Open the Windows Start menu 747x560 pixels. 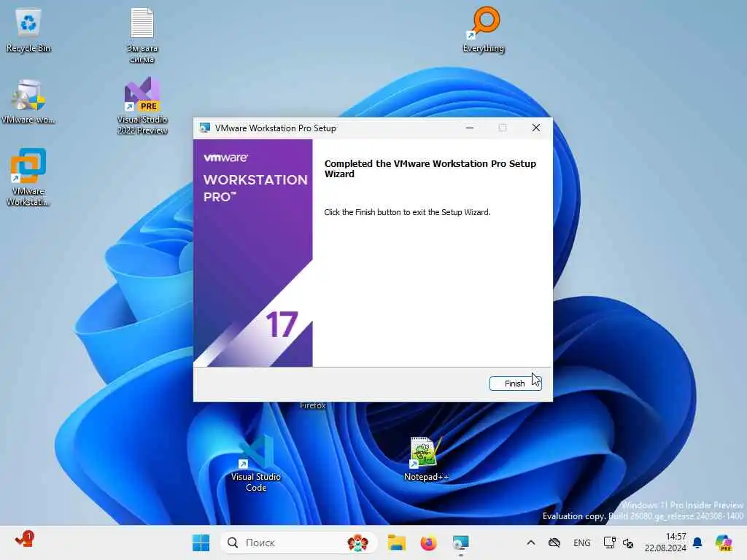[201, 542]
